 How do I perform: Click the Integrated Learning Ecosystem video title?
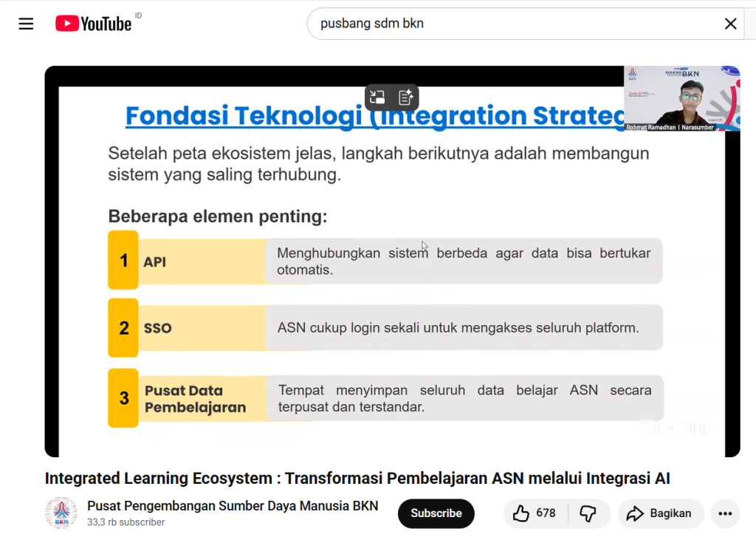pyautogui.click(x=357, y=479)
